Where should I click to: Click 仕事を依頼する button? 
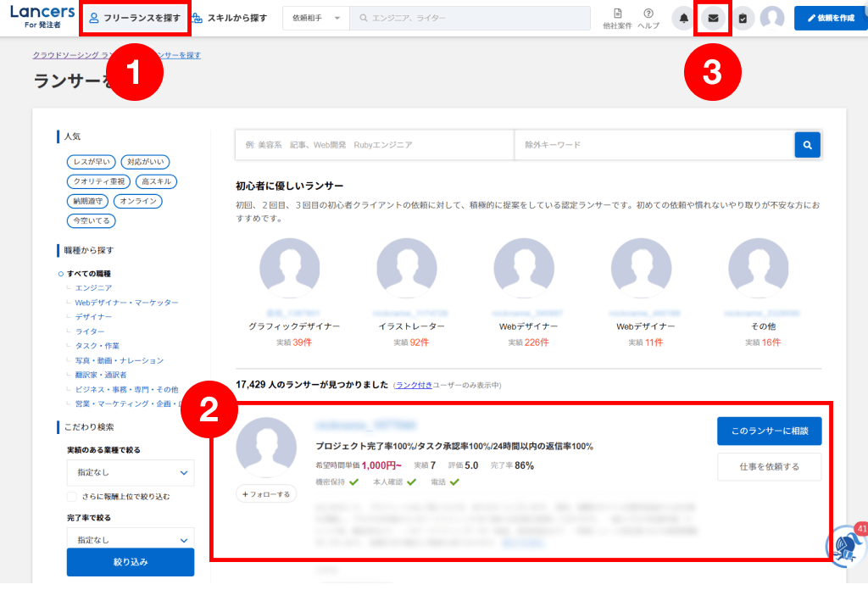click(770, 466)
